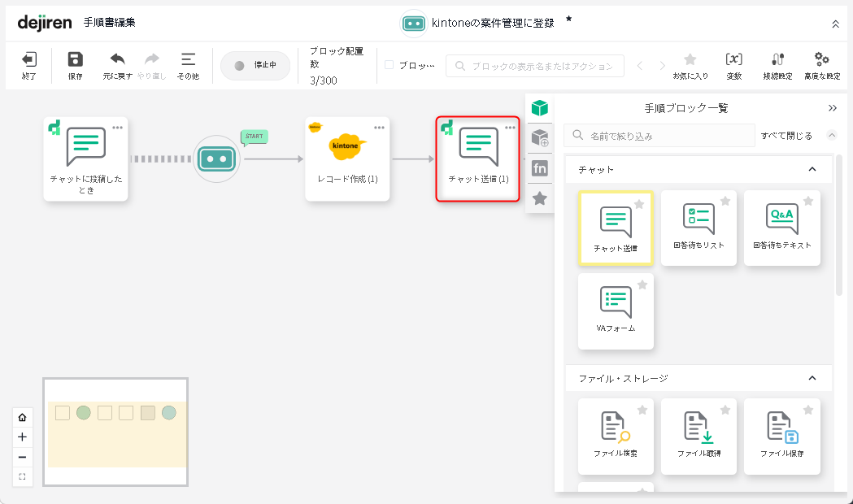Favorite the 回答待ちリスト block star
Image resolution: width=853 pixels, height=504 pixels.
725,201
